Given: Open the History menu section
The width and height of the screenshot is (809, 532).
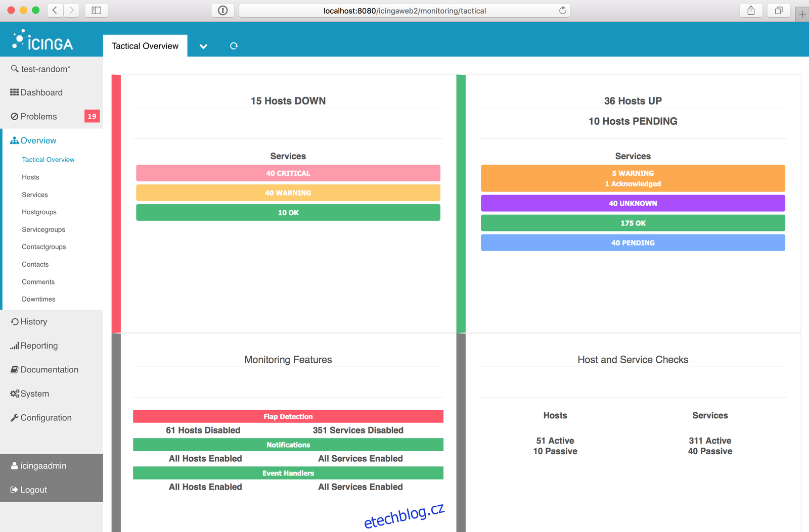Looking at the screenshot, I should [x=52, y=322].
